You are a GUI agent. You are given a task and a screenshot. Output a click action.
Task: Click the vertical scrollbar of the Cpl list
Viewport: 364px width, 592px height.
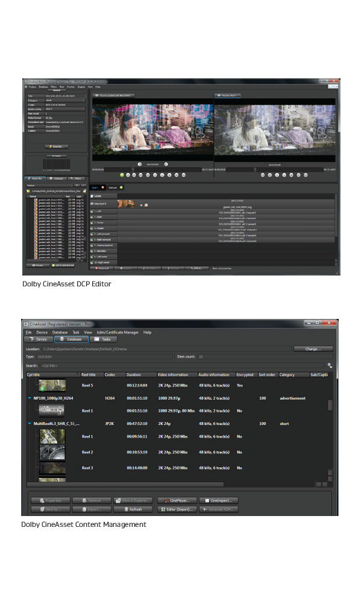click(330, 405)
